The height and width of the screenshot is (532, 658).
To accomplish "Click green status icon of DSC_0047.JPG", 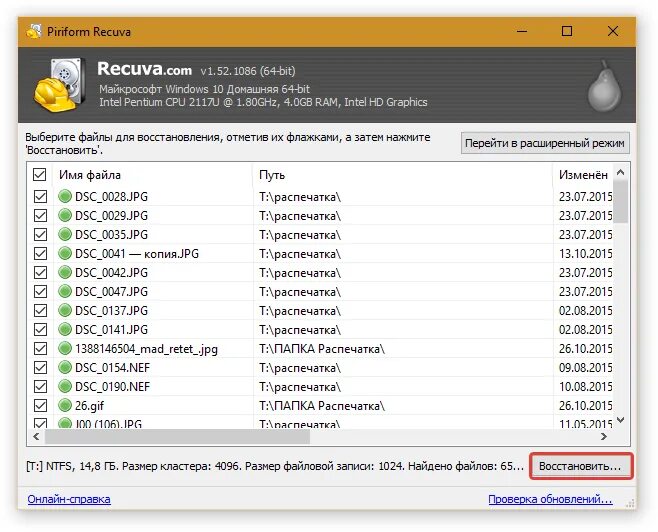I will click(65, 291).
